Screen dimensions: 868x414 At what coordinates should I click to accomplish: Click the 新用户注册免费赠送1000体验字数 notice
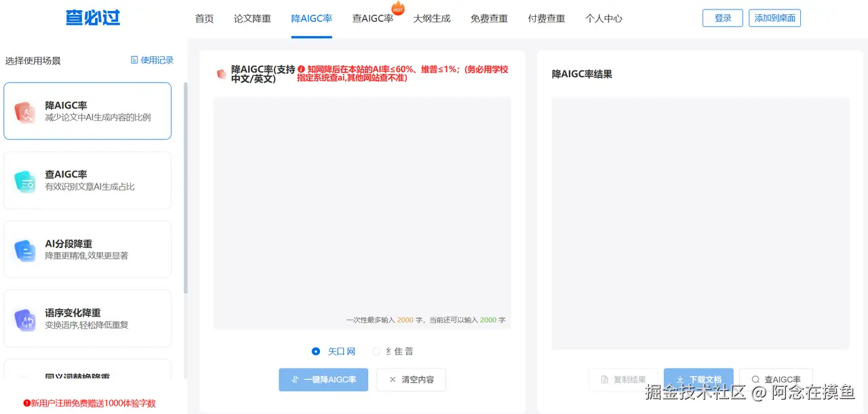90,403
